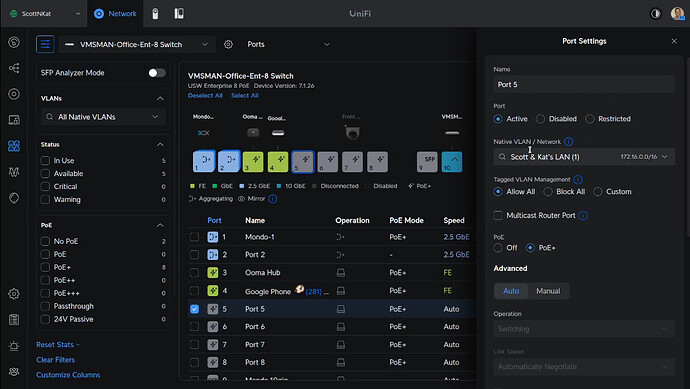Open the All Native VLANs dropdown

pyautogui.click(x=103, y=117)
